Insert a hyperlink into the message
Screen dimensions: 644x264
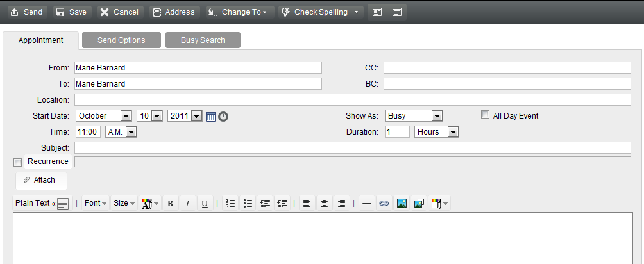[x=384, y=204]
